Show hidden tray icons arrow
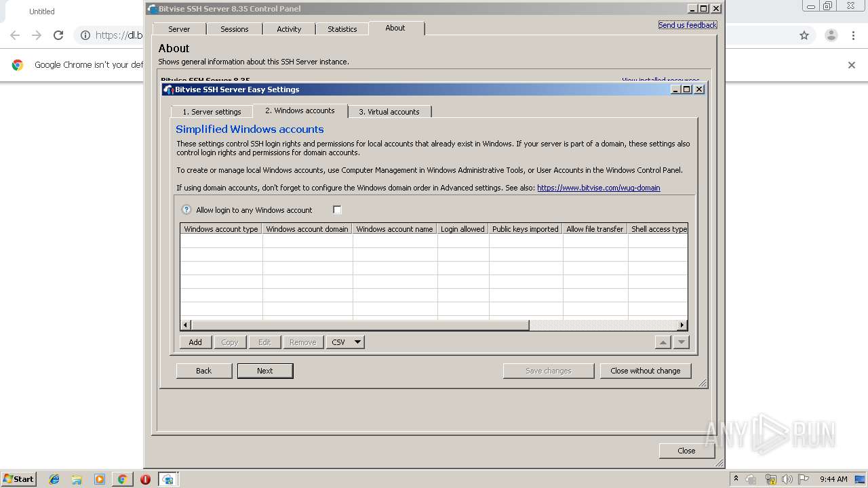868x488 pixels. (x=736, y=479)
